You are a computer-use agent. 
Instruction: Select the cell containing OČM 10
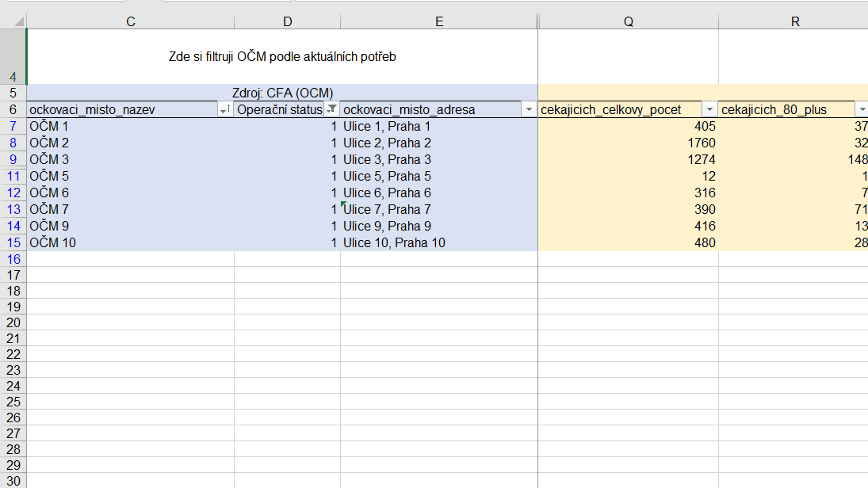coord(130,242)
